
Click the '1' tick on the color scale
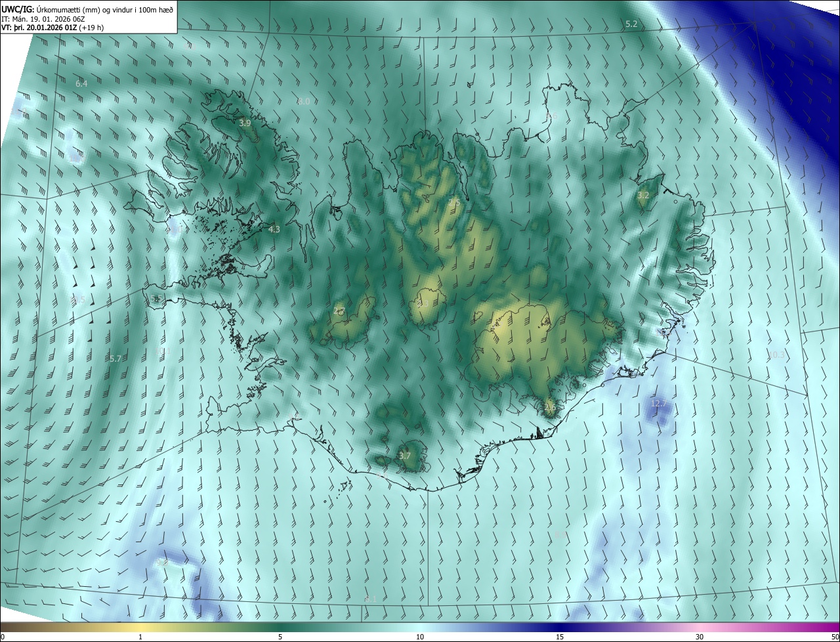click(140, 637)
